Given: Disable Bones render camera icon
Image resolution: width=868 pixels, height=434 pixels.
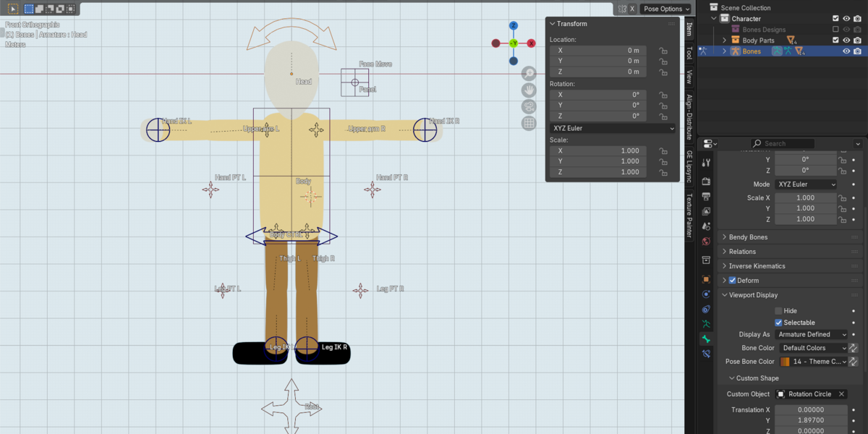Looking at the screenshot, I should [x=857, y=51].
